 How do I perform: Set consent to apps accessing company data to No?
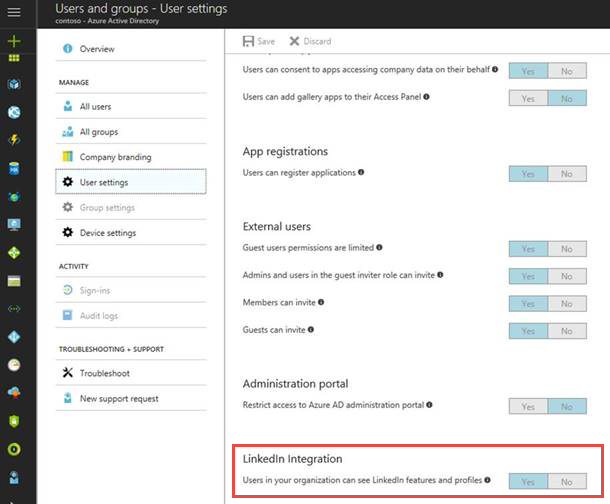tap(567, 71)
